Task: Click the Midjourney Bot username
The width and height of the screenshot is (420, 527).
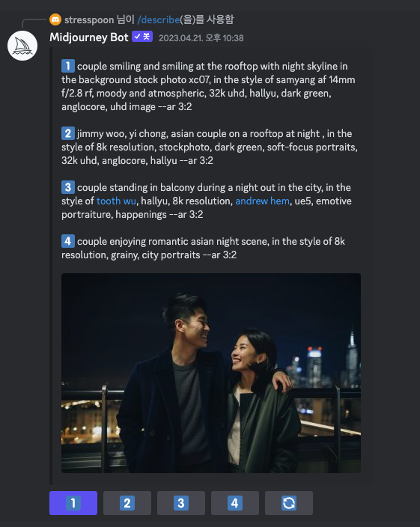Action: [89, 37]
